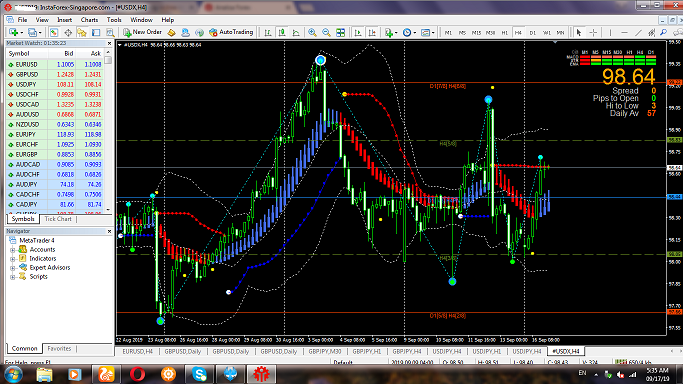Viewport: 683px width, 384px height.
Task: Open Skype from the taskbar
Action: 199,374
